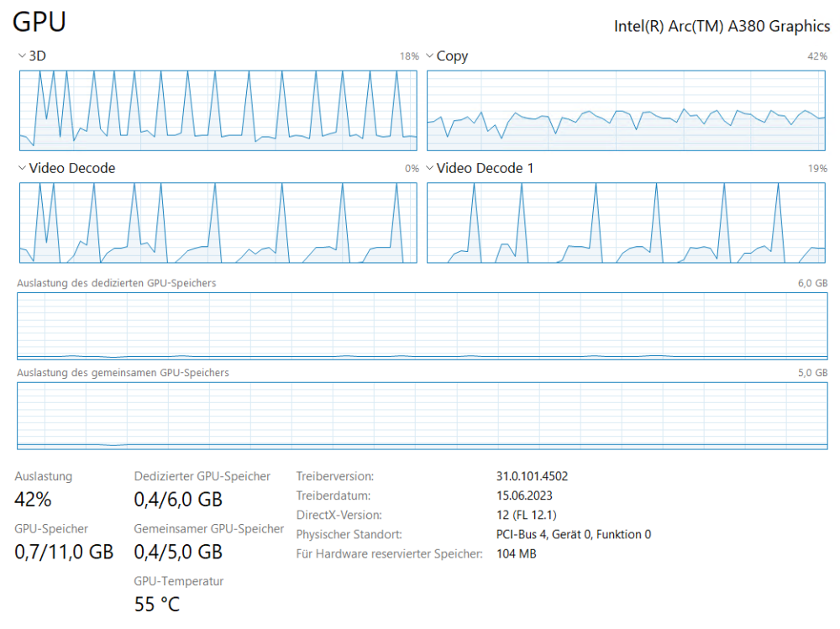Click the GPU-Temperatur label

178,581
